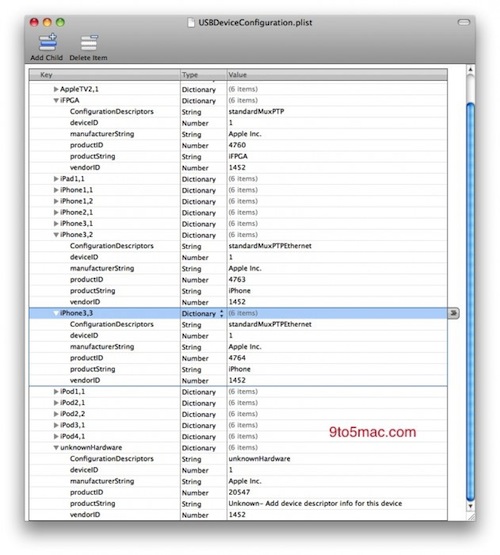The image size is (500, 555).
Task: Click the scrollbar up arrow
Action: [470, 70]
